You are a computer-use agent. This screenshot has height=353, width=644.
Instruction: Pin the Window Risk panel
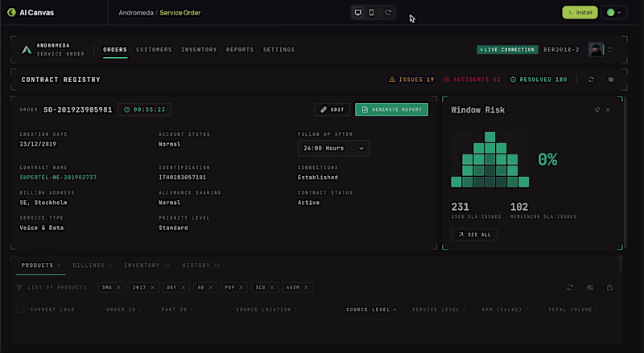[x=597, y=109]
